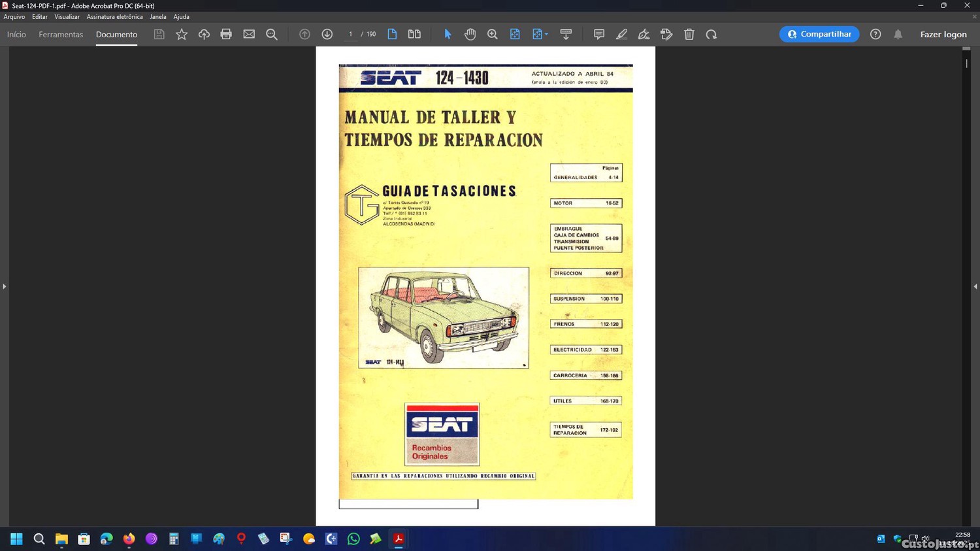The height and width of the screenshot is (551, 980).
Task: Expand the right tools pane
Action: pyautogui.click(x=975, y=286)
